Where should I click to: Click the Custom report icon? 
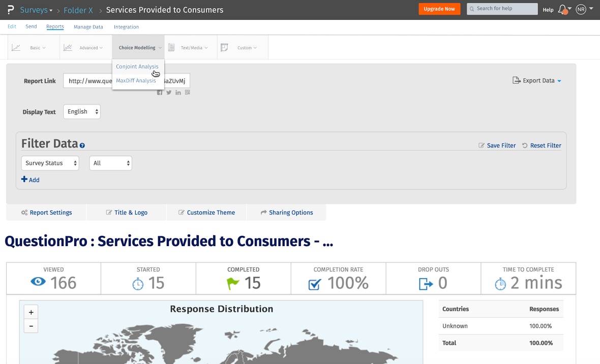coord(224,47)
